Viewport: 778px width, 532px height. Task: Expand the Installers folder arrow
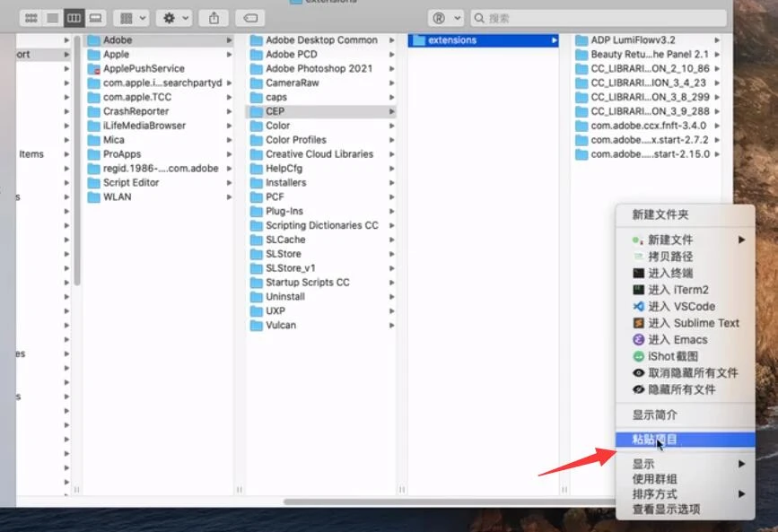(x=392, y=183)
